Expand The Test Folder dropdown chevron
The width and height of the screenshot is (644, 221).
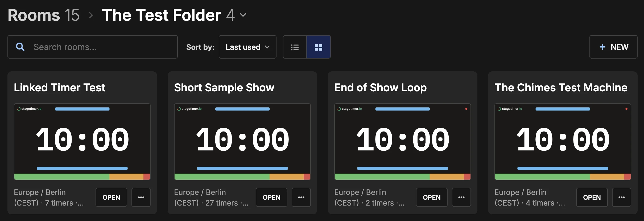[243, 15]
